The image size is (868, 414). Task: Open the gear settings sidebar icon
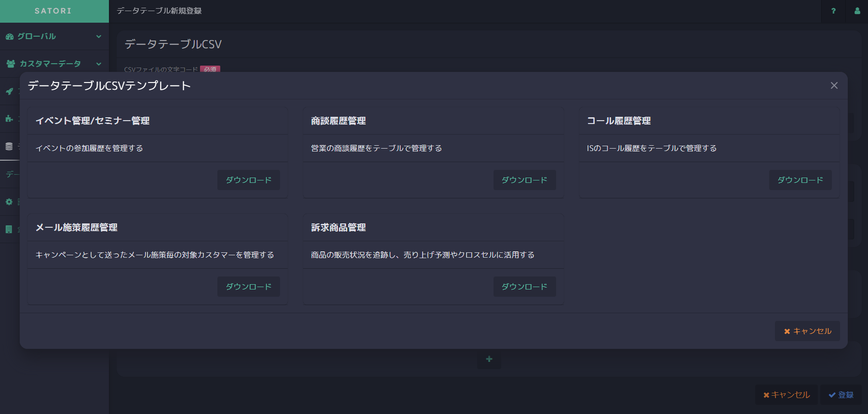pos(9,202)
